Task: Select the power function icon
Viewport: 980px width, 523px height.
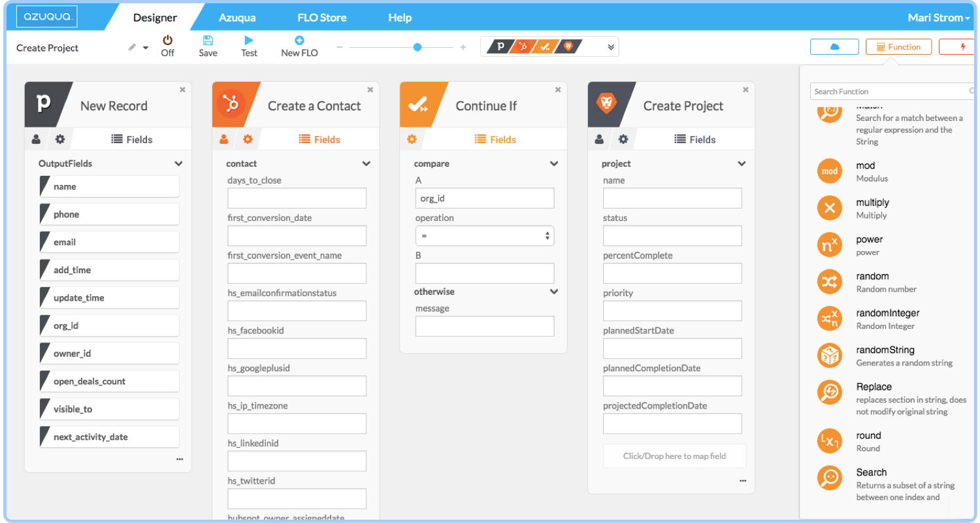Action: point(830,245)
